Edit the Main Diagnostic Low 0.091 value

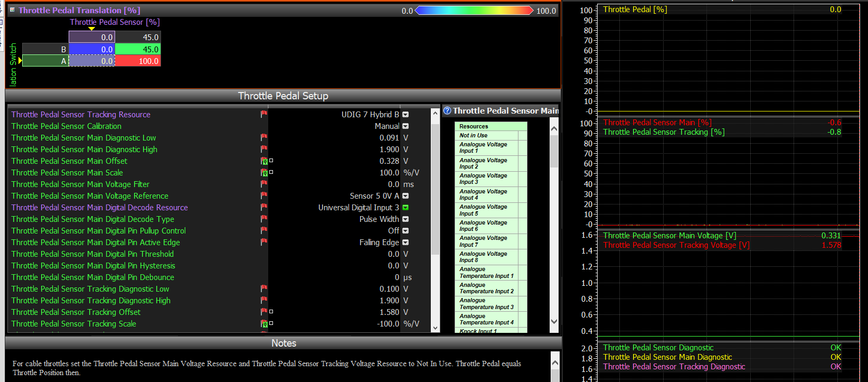(389, 137)
